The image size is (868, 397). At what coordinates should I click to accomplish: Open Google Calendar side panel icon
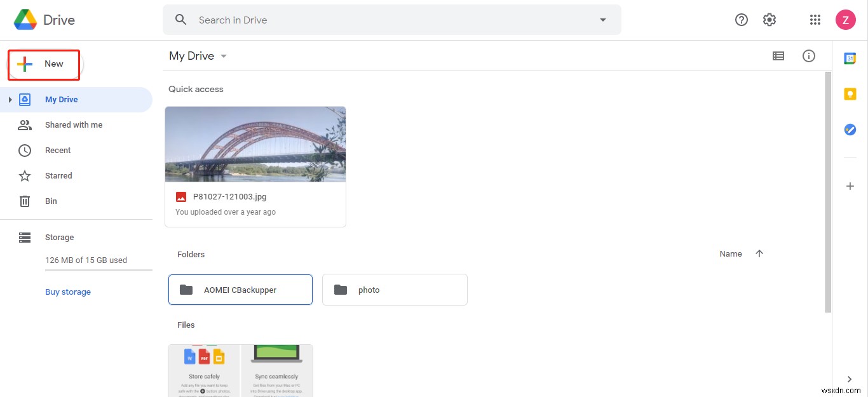pyautogui.click(x=850, y=58)
